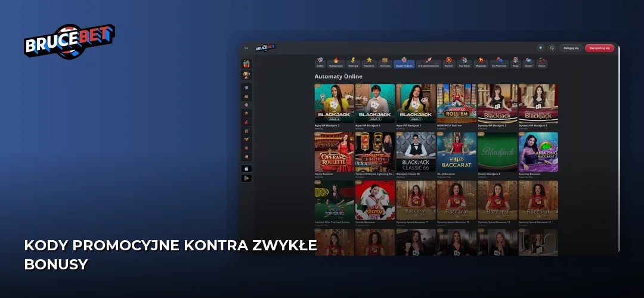Open Dynasty VIP Blackjack 2 game
The width and height of the screenshot is (644, 298).
[x=497, y=104]
